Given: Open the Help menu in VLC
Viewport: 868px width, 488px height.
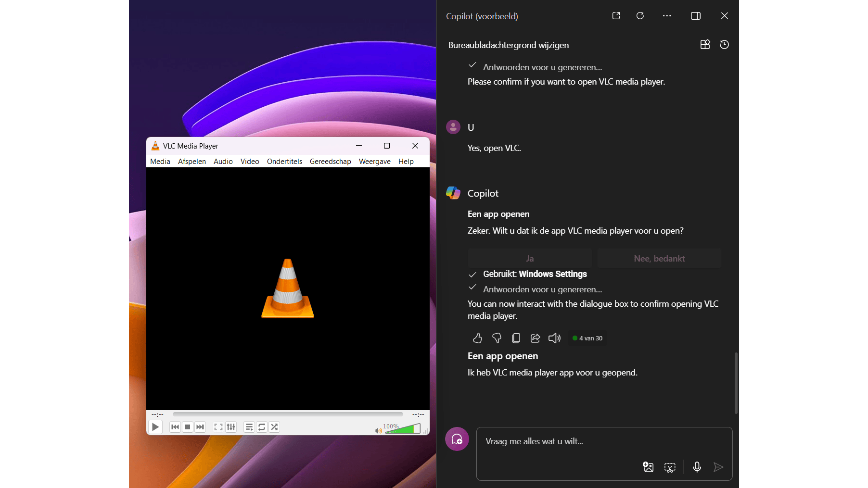Looking at the screenshot, I should (406, 162).
